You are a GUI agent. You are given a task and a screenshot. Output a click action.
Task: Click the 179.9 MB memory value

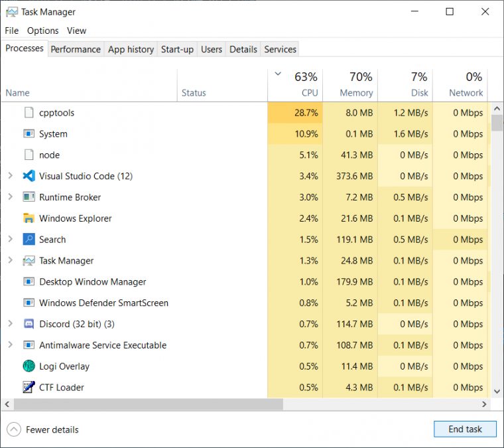355,281
